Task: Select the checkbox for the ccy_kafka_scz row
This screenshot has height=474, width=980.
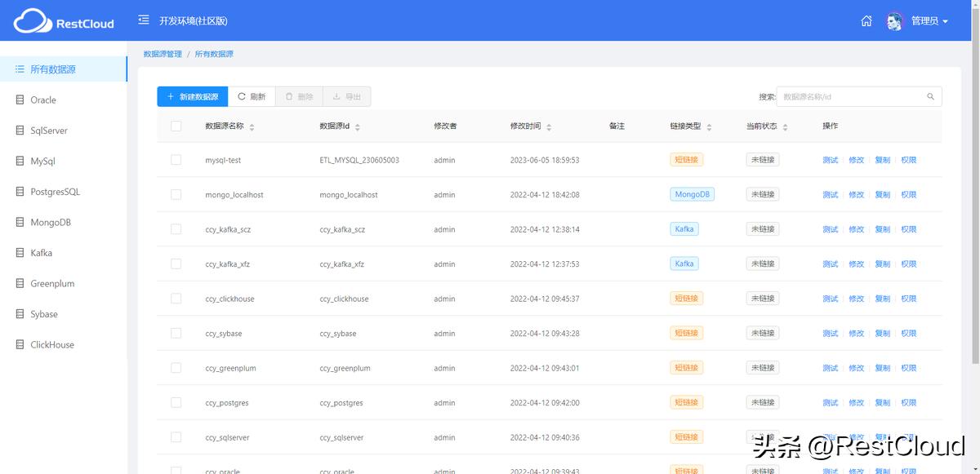Action: tap(176, 229)
